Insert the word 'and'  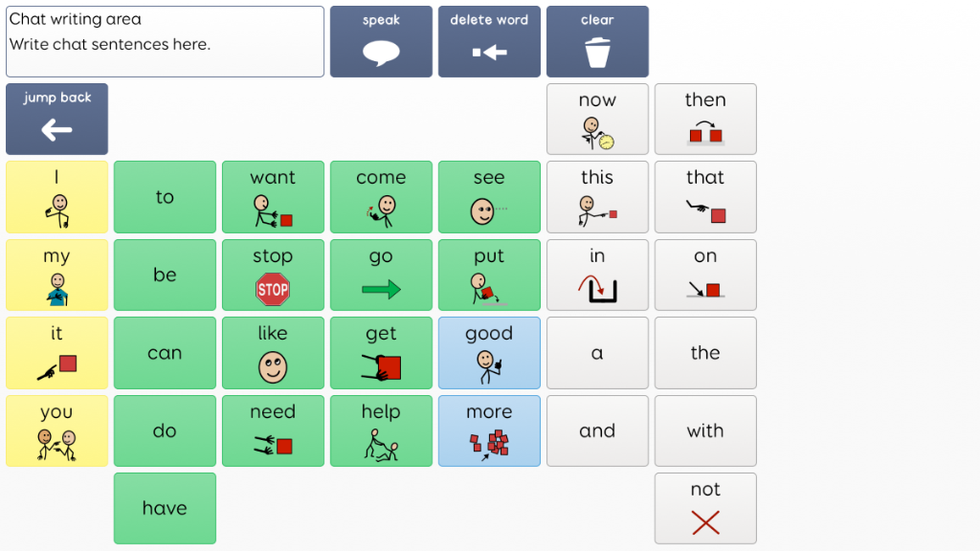tap(597, 430)
